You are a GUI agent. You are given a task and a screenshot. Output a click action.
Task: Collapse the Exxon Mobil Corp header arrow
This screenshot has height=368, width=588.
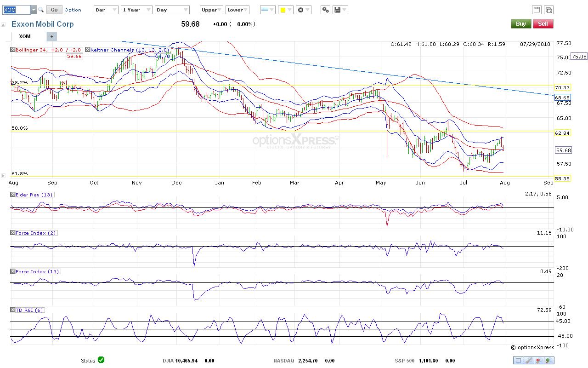pyautogui.click(x=4, y=25)
